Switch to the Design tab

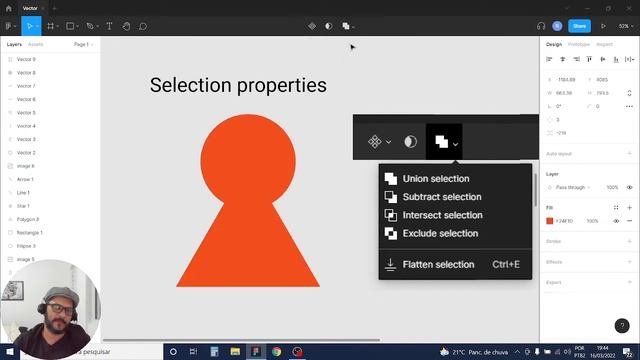click(x=554, y=44)
